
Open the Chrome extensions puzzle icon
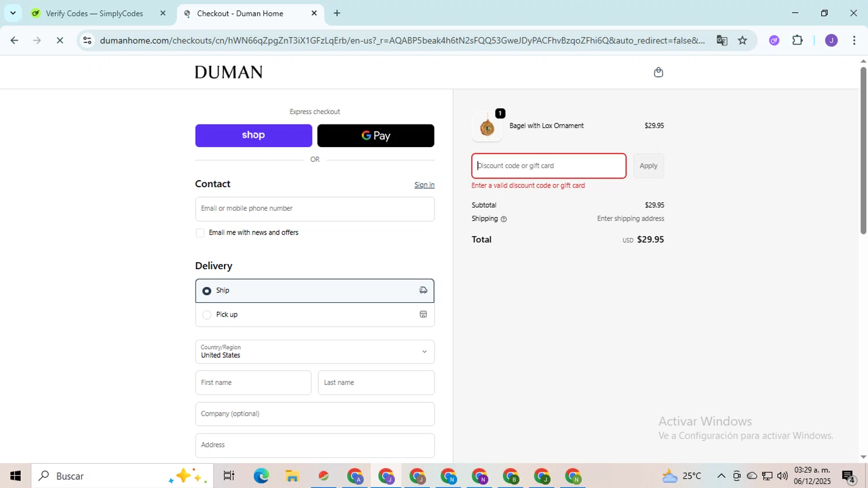click(797, 41)
